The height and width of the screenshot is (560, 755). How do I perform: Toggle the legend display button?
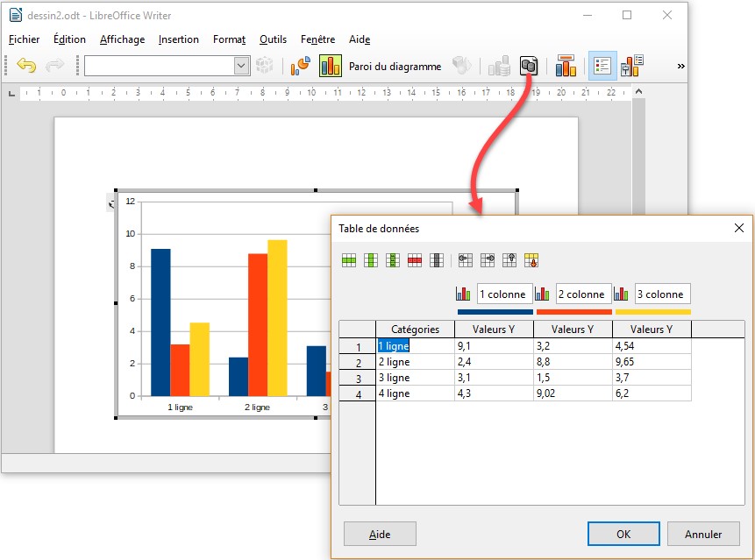click(x=602, y=66)
